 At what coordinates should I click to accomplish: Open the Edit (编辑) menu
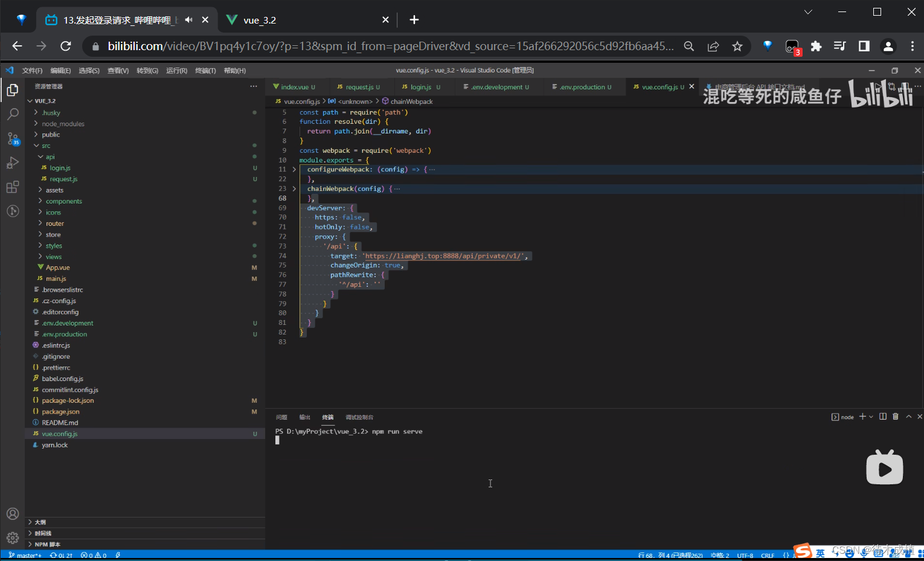coord(60,71)
